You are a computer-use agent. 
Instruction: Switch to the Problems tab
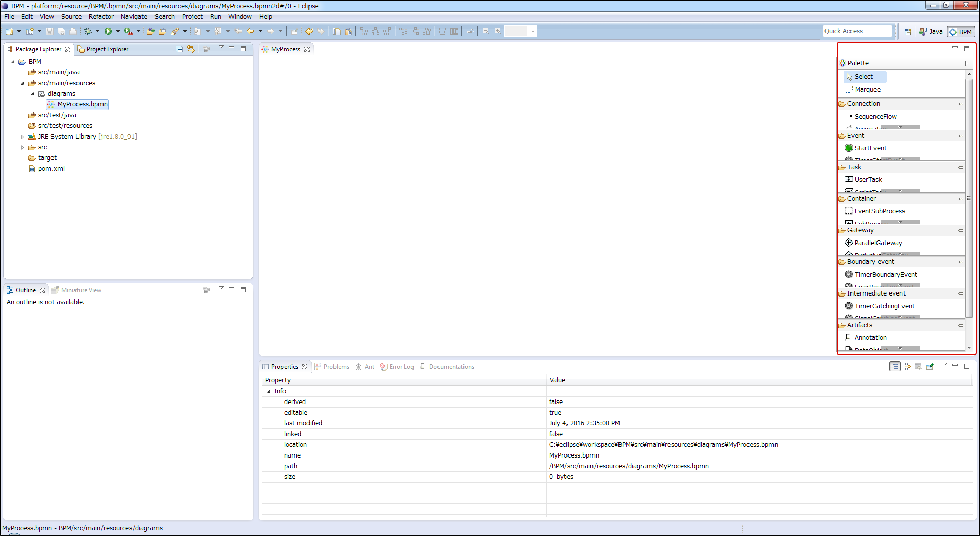point(331,367)
